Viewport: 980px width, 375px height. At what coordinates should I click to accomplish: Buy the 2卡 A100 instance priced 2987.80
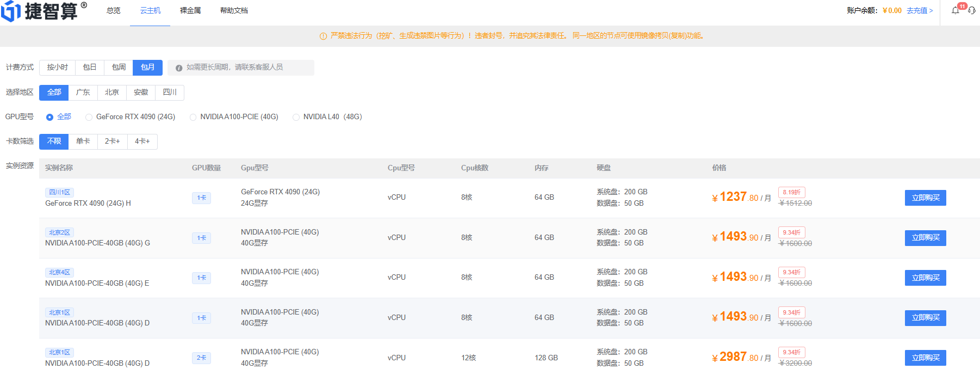926,358
